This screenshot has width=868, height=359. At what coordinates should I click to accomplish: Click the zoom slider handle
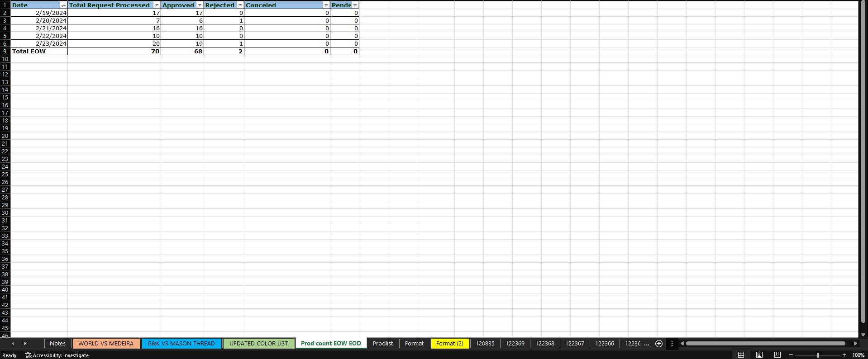tap(818, 355)
